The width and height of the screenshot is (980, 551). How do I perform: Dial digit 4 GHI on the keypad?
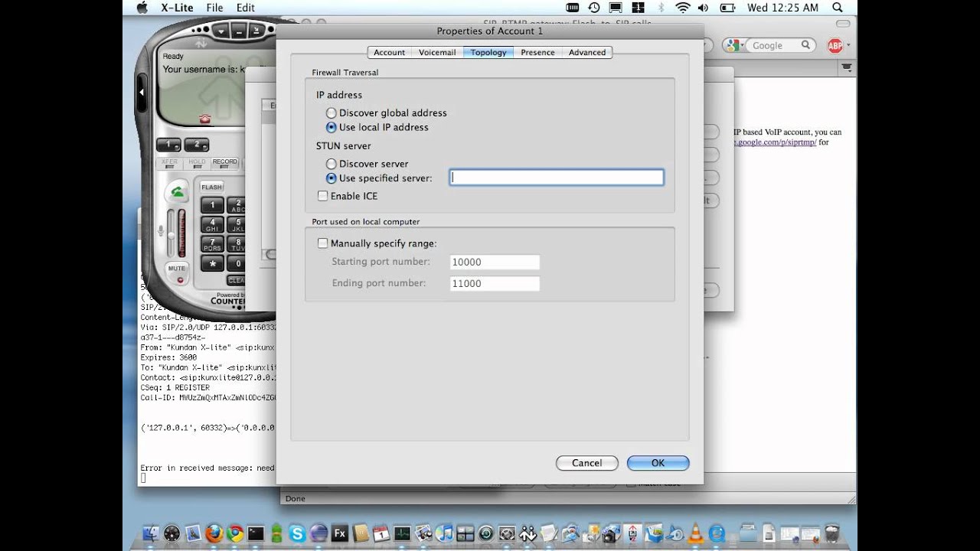212,225
